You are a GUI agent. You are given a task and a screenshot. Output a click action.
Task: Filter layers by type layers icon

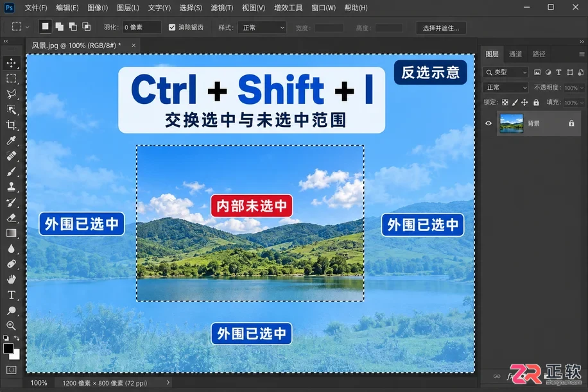coord(558,72)
